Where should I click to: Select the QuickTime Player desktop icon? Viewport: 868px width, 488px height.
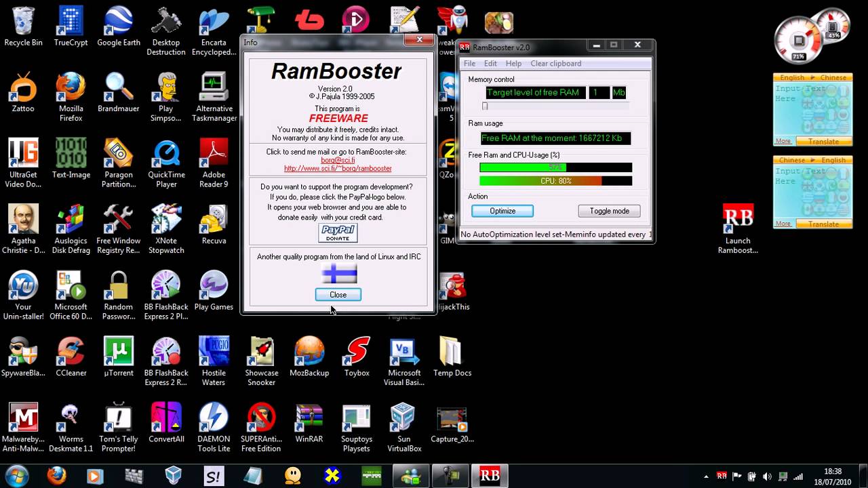166,164
